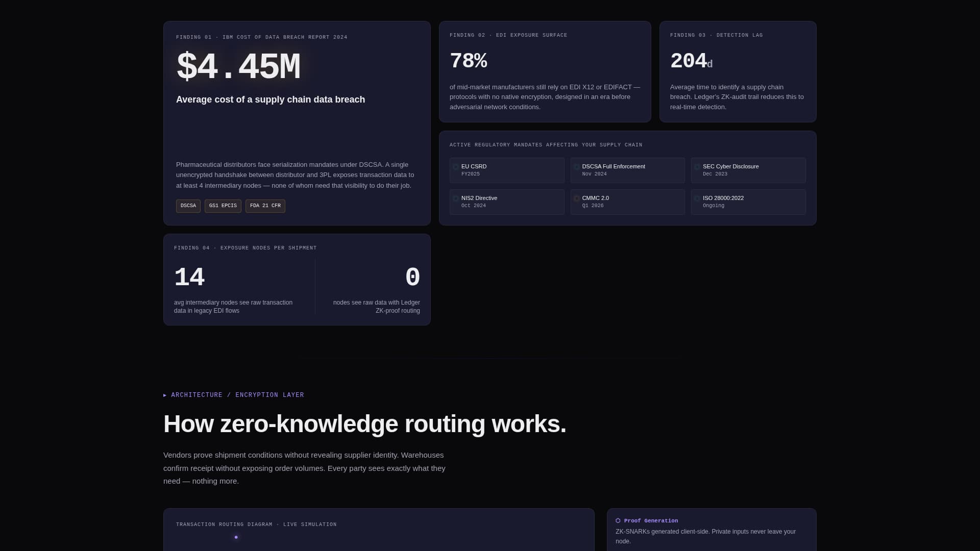This screenshot has height=551, width=980.
Task: Click the 'Nov 2024' date under DSCSA
Action: point(595,174)
